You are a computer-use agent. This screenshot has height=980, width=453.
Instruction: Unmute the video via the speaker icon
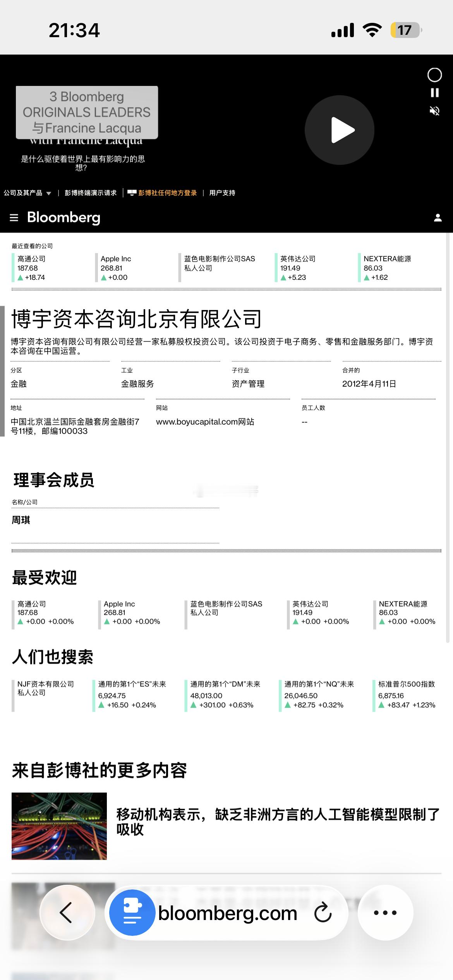pos(435,111)
